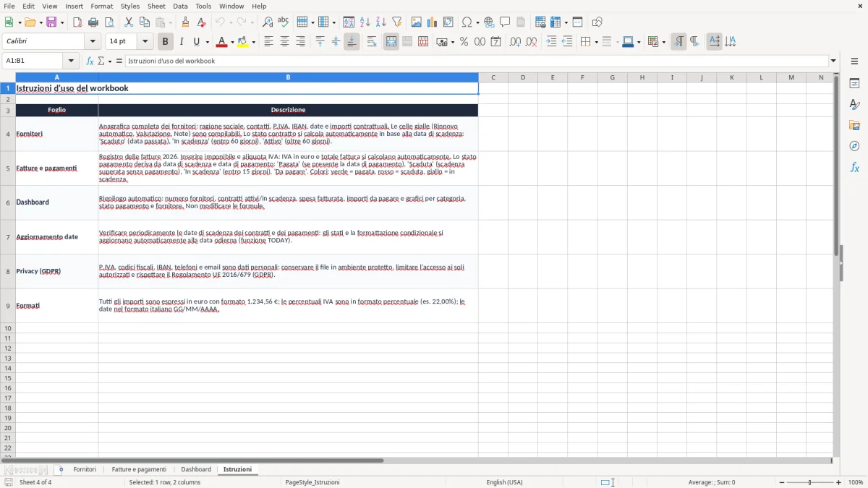
Task: Open the Tools menu
Action: point(203,6)
